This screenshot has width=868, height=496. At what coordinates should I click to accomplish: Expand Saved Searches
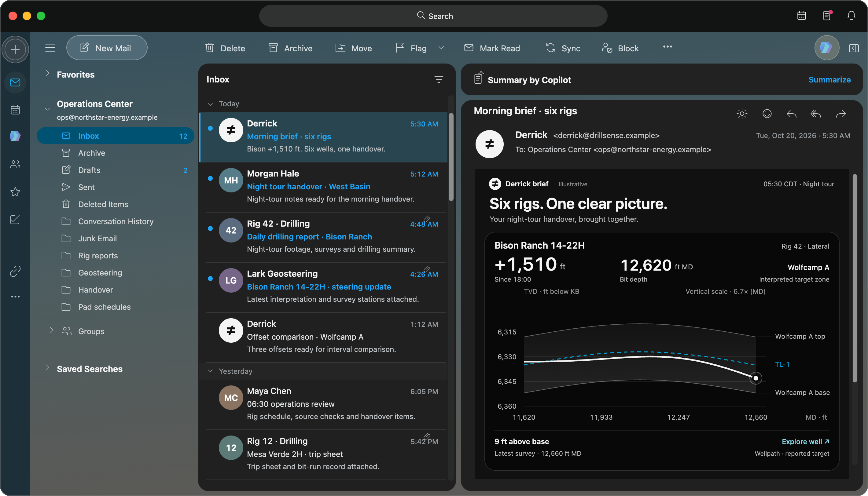pos(47,368)
